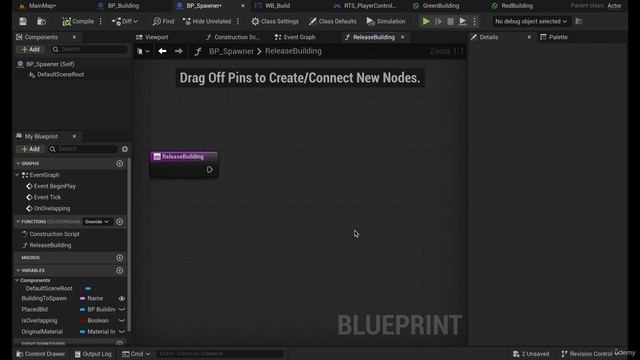Save the current blueprint asset
The image size is (640, 360).
23,21
